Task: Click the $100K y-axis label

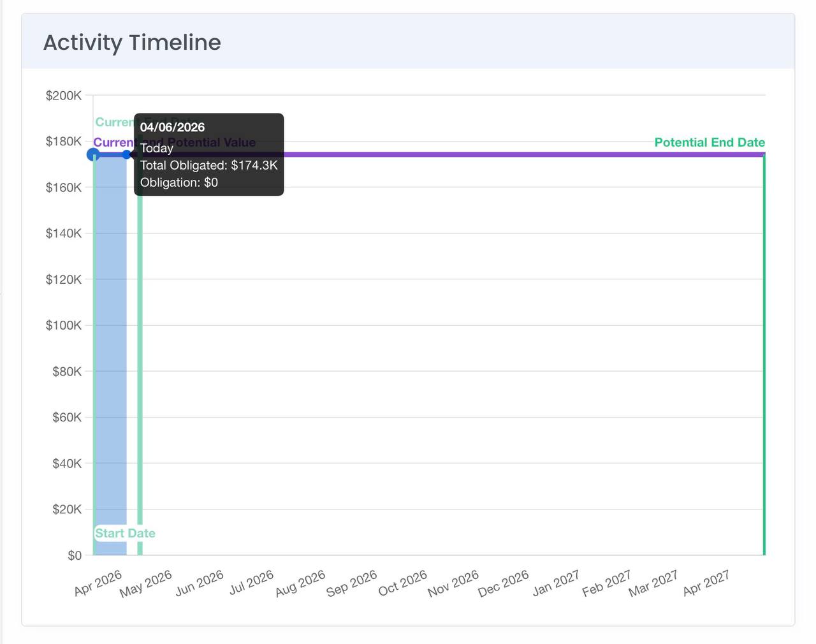Action: coord(63,325)
